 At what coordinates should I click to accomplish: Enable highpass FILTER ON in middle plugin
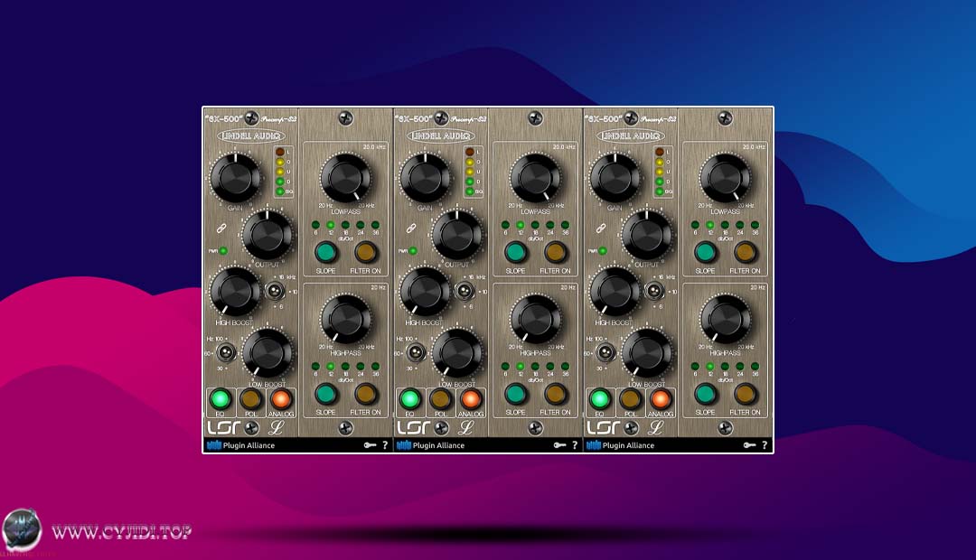click(555, 393)
